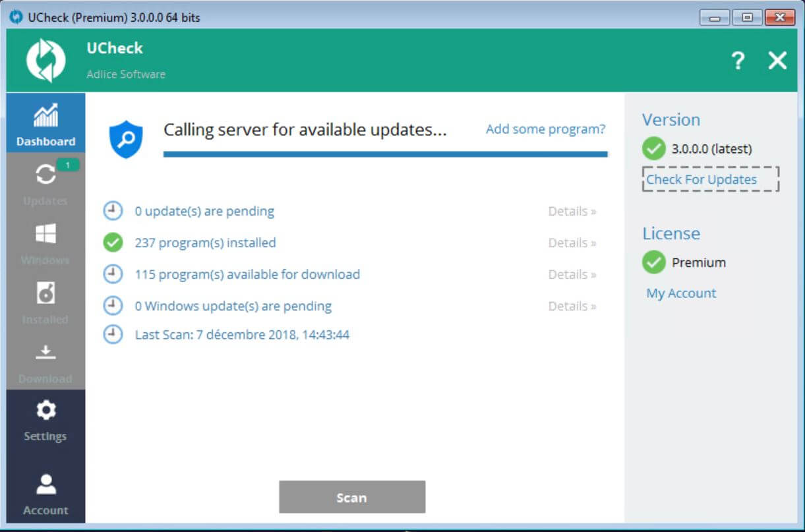Open the Dashboard panel

coord(45,123)
